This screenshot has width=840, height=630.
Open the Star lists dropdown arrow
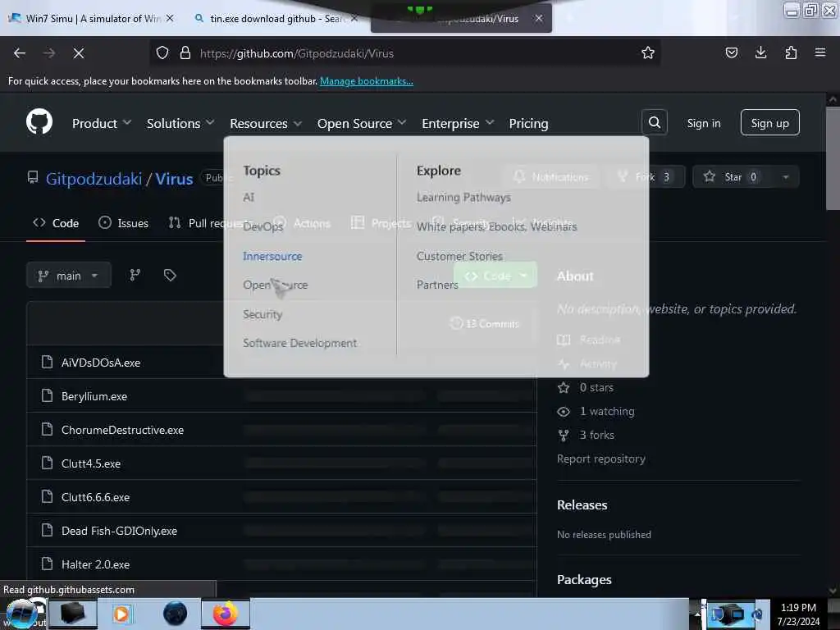pyautogui.click(x=785, y=177)
